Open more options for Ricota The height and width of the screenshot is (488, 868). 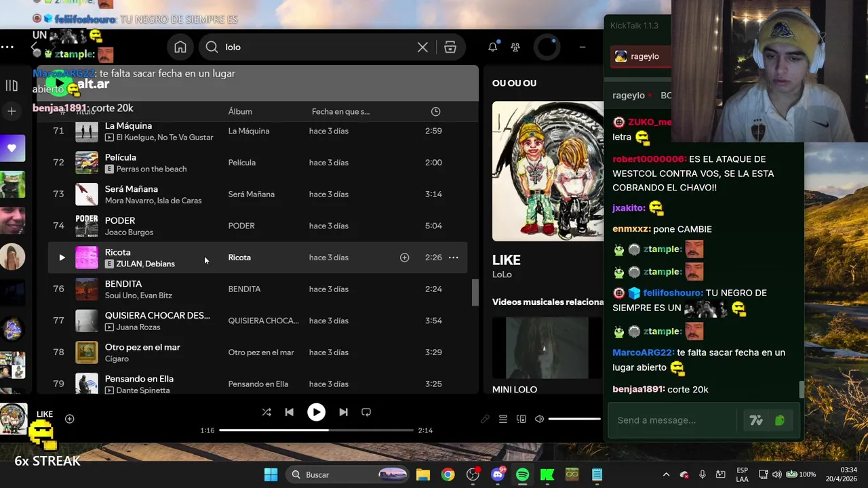click(453, 258)
